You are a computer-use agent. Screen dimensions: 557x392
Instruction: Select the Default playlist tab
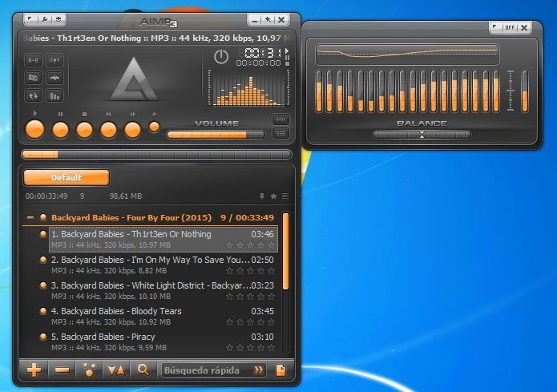tap(67, 178)
